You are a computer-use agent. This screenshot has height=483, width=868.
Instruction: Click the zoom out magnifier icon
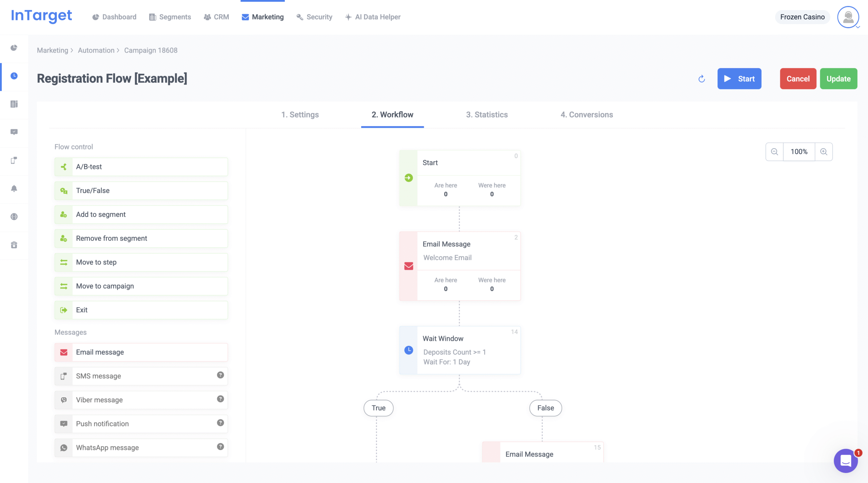pos(774,152)
